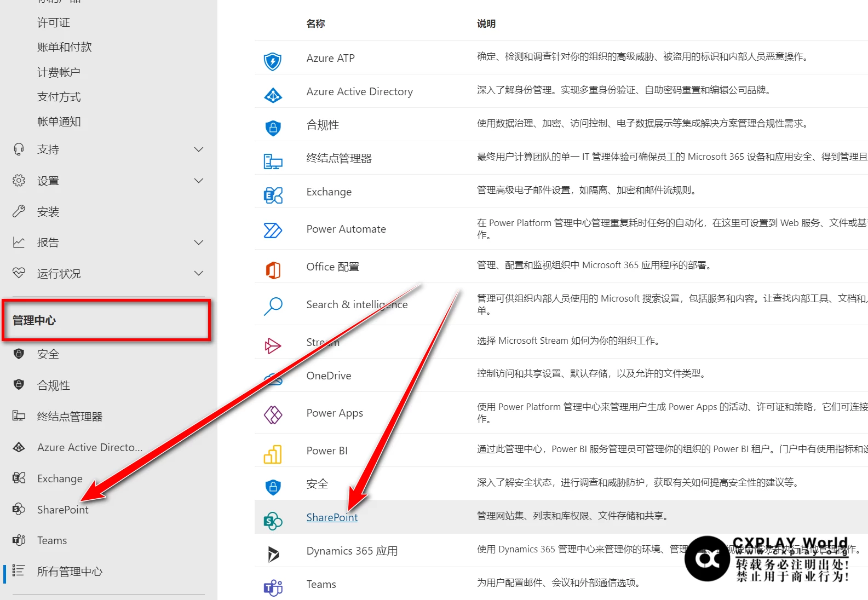
Task: Open Azure ATP name in table
Action: pos(331,58)
